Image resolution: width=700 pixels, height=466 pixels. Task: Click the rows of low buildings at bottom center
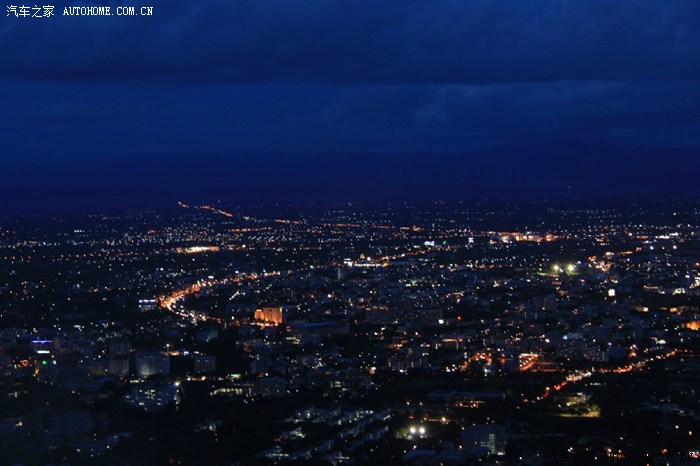coord(330,425)
